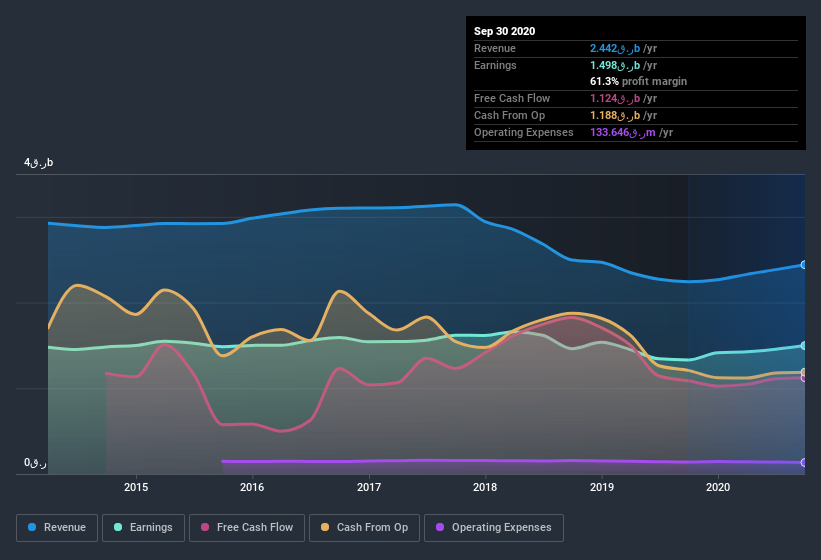Screen dimensions: 821x560
Task: Click the blue Revenue endpoint marker
Action: (804, 265)
